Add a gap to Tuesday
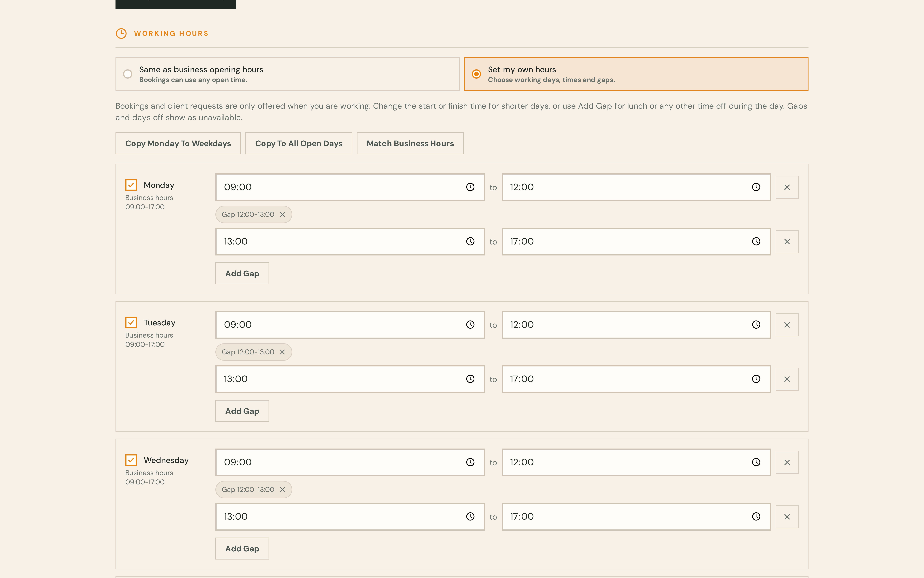The width and height of the screenshot is (924, 578). 242,411
